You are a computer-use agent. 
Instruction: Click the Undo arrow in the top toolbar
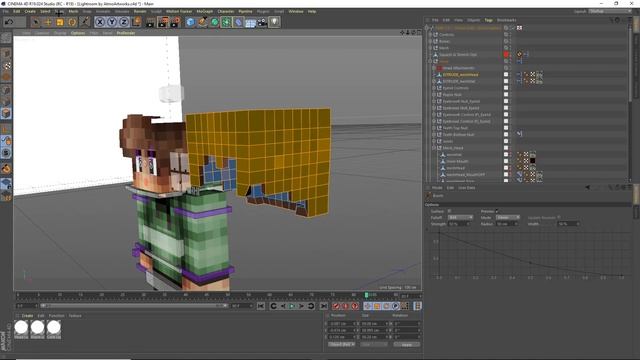[x=9, y=22]
